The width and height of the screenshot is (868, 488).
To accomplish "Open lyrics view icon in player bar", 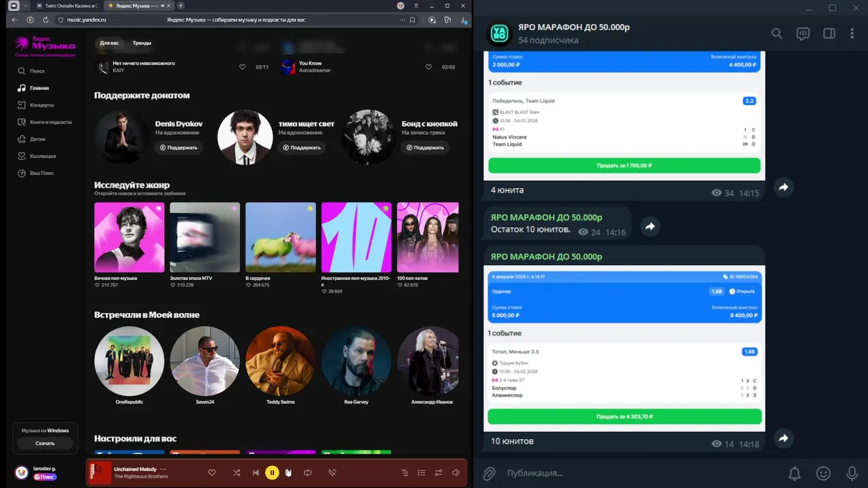I will click(x=405, y=472).
